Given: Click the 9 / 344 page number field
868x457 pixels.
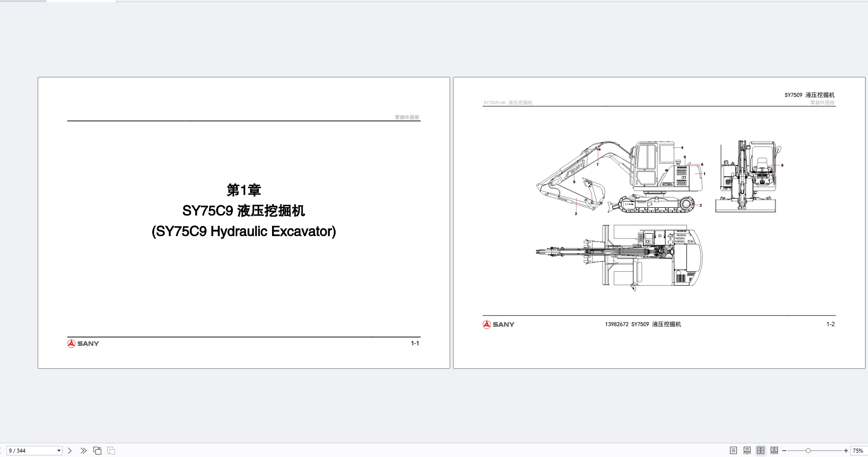Looking at the screenshot, I should point(30,451).
